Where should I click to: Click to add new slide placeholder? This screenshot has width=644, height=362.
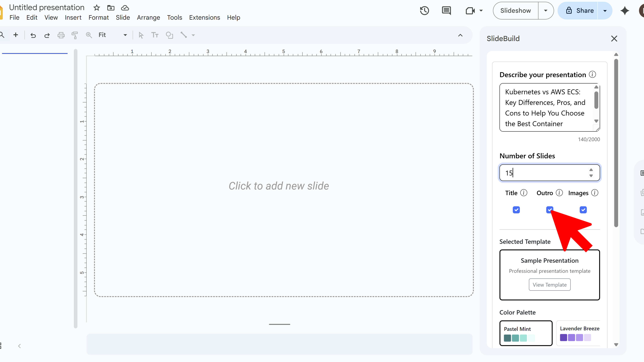click(284, 190)
